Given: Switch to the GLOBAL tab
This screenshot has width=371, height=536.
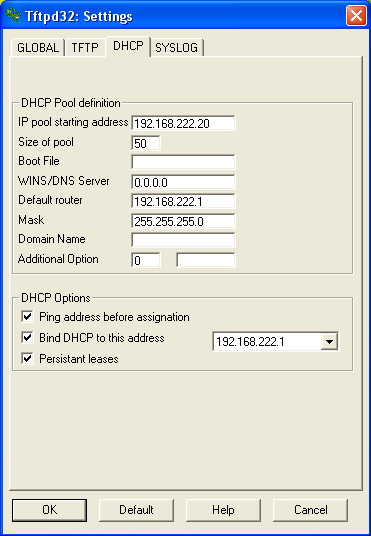Looking at the screenshot, I should [x=38, y=48].
